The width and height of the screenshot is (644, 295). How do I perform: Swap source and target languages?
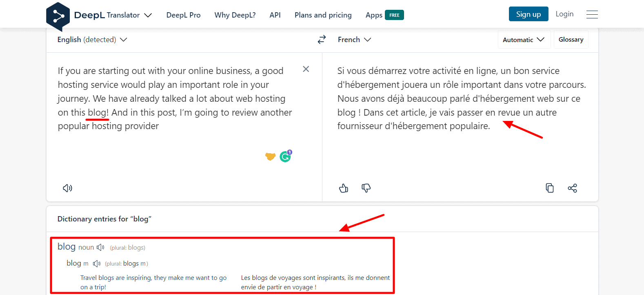[322, 40]
